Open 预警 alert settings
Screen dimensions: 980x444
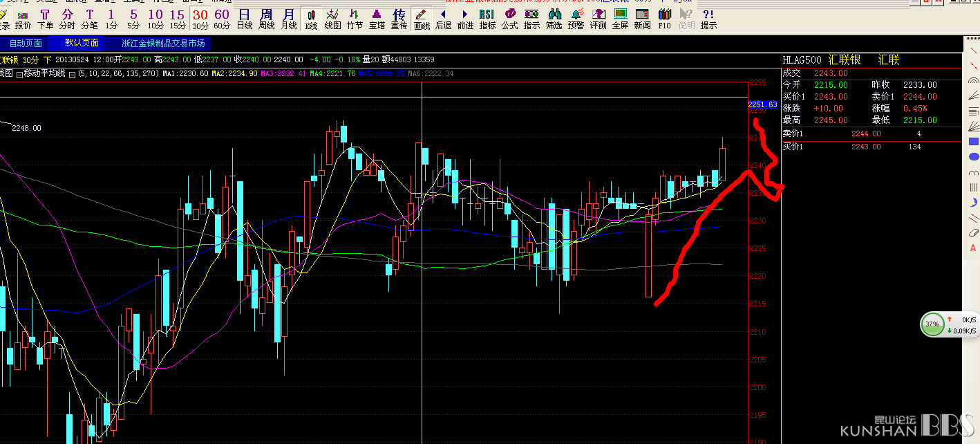576,19
